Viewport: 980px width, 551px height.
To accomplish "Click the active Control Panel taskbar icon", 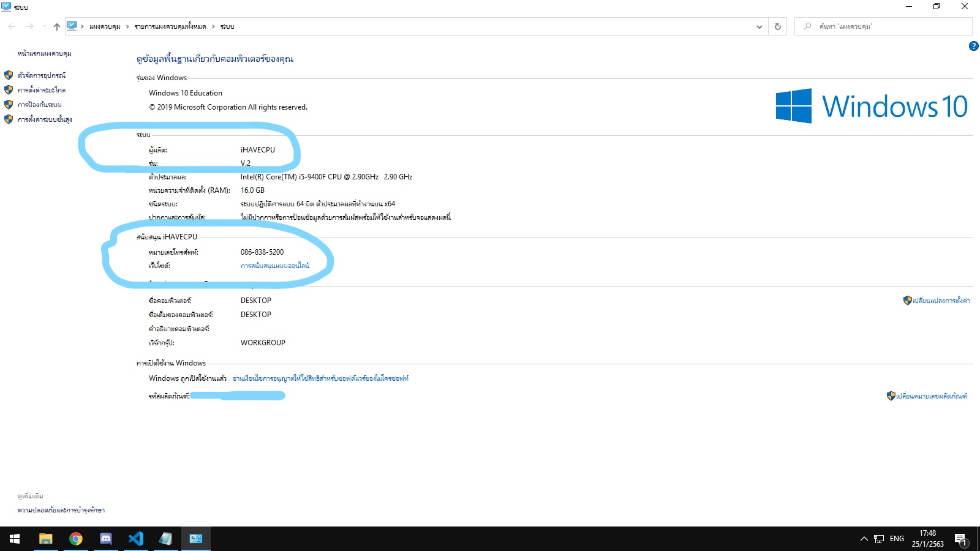I will point(196,539).
